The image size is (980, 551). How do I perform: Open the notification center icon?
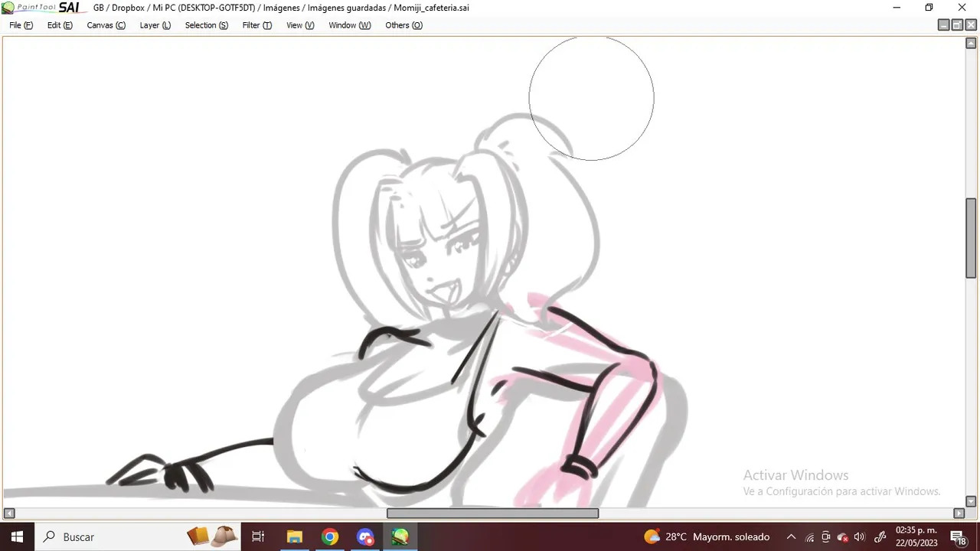pos(958,537)
